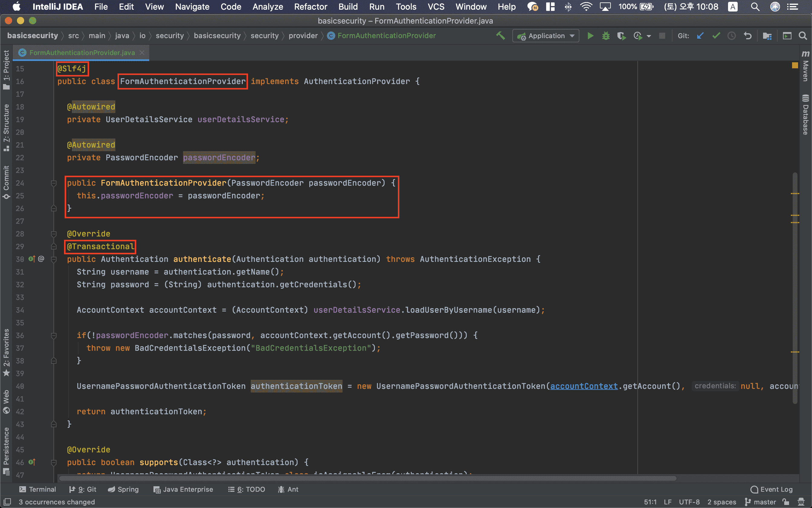Click the Stop square icon
Screen dimensions: 812x508
[662, 36]
